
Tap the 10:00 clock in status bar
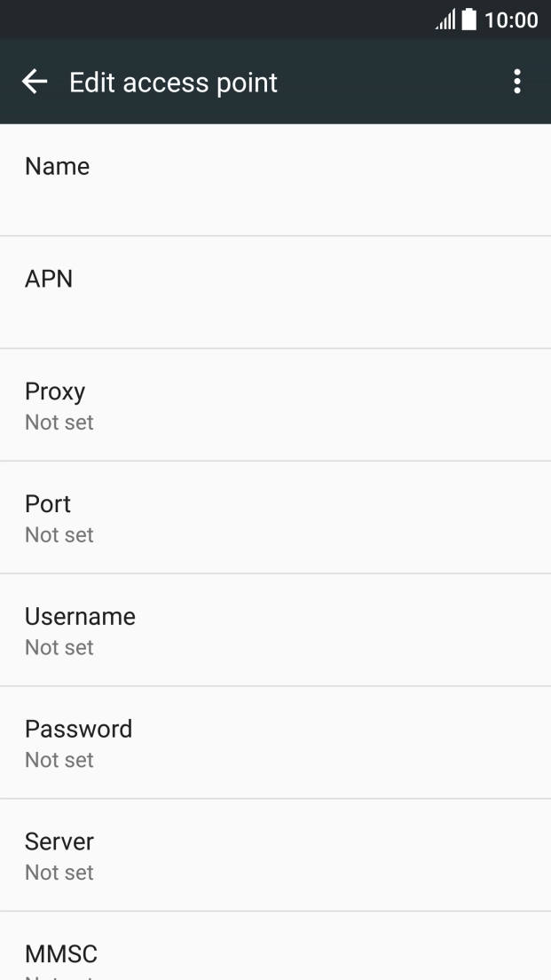pos(512,20)
